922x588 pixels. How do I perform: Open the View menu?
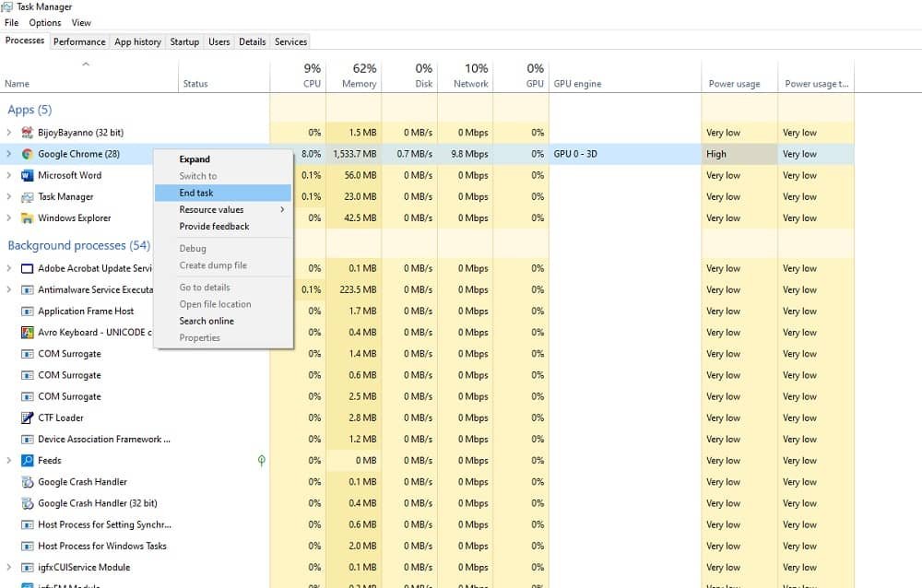click(81, 22)
